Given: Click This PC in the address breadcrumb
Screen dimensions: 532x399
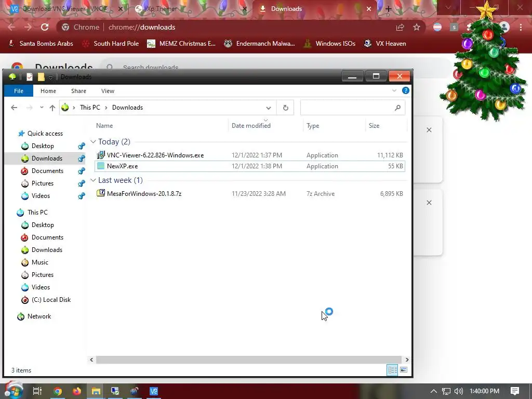Looking at the screenshot, I should click(x=90, y=108).
